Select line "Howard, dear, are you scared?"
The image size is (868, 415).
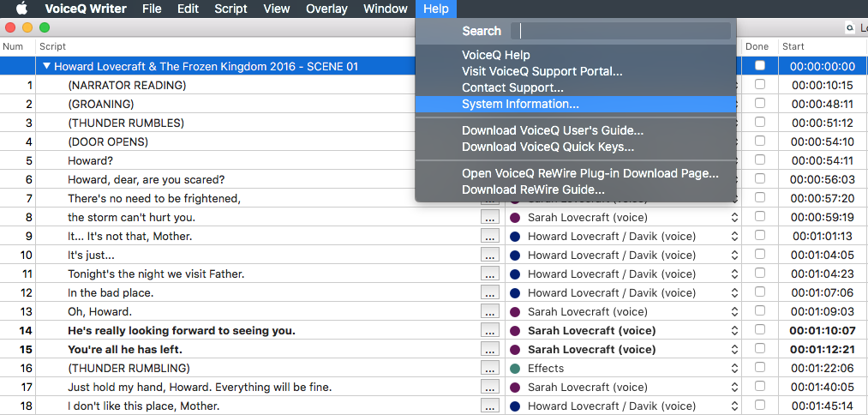pos(147,180)
